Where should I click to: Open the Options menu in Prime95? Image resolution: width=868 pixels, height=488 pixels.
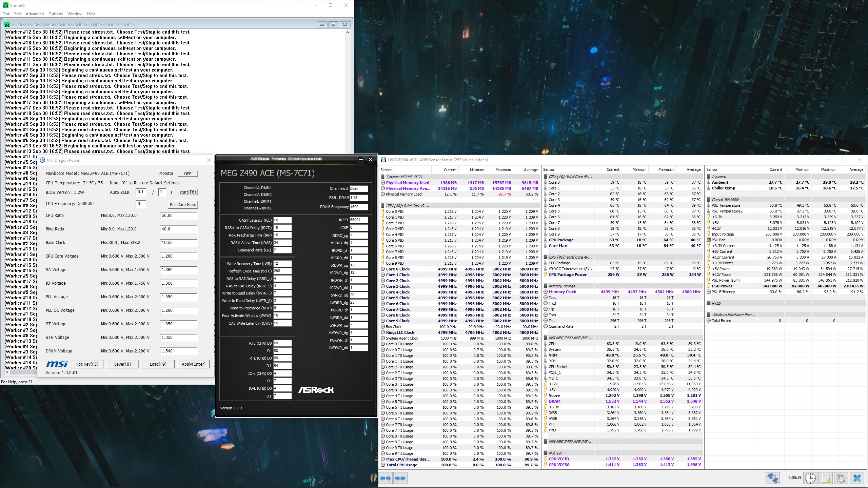point(56,14)
